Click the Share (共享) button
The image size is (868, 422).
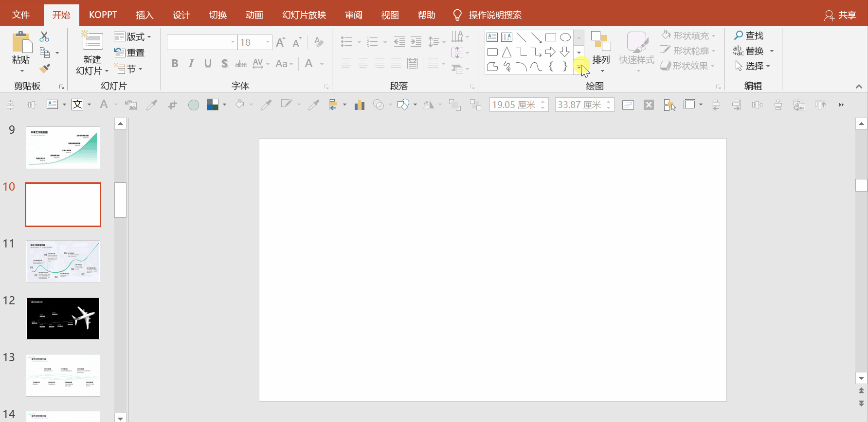point(840,16)
